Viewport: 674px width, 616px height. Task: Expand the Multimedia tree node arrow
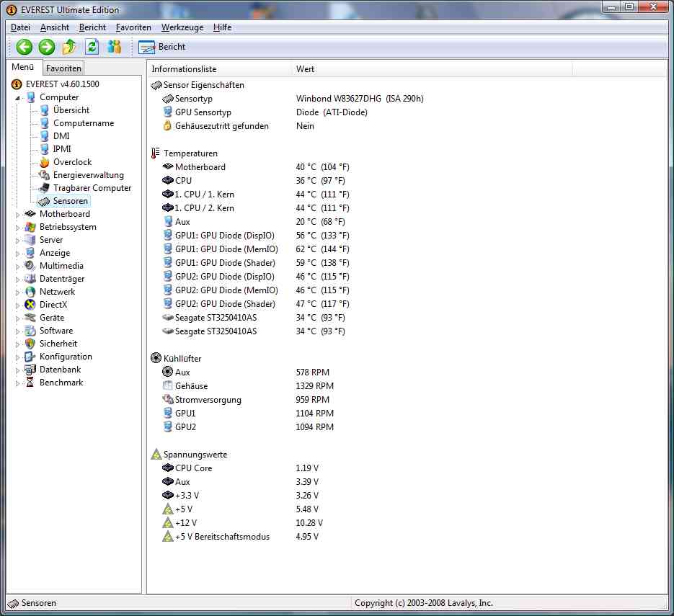[17, 267]
